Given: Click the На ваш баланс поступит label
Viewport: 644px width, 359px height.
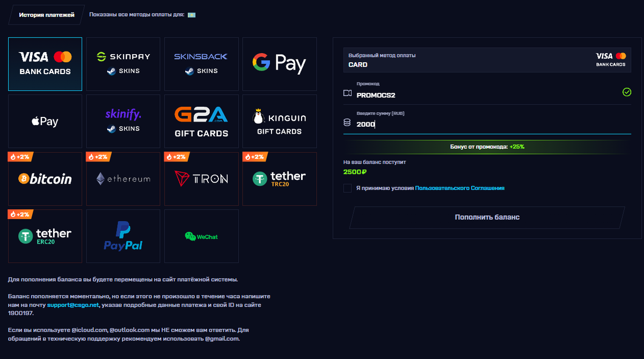Looking at the screenshot, I should pyautogui.click(x=374, y=162).
